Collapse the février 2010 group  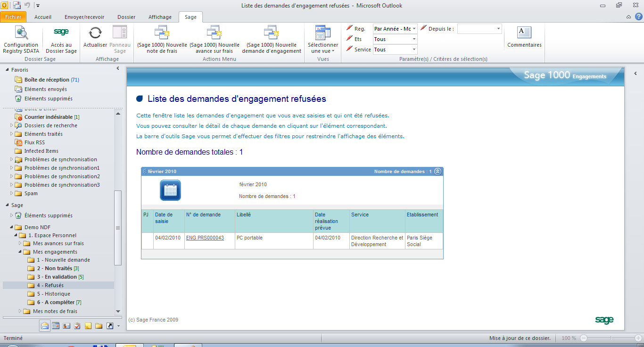438,172
